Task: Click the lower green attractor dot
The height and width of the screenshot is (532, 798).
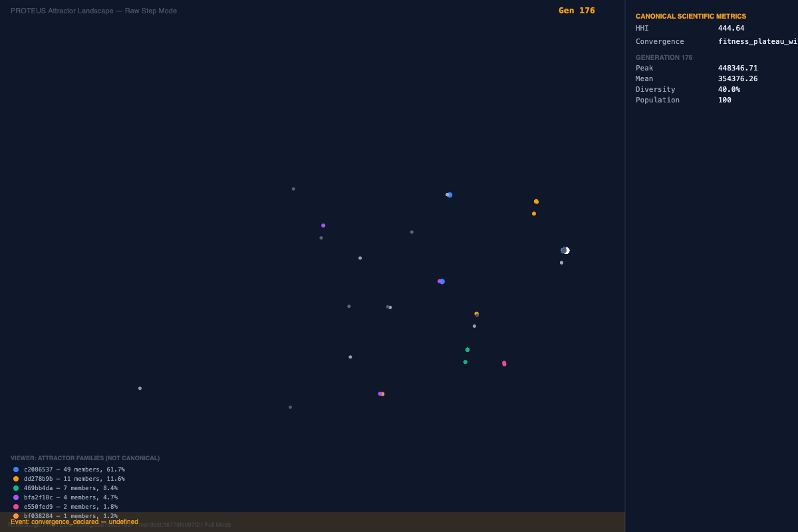Action: click(x=465, y=362)
